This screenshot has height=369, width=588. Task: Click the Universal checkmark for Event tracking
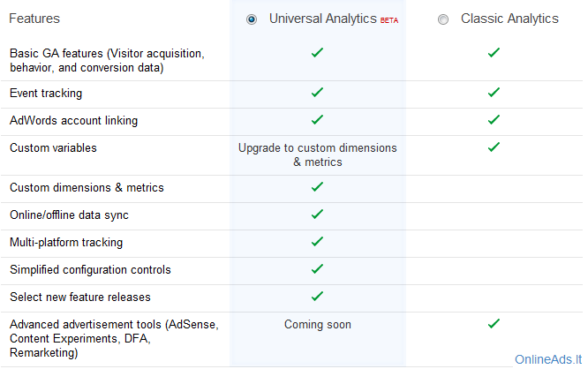tap(317, 92)
